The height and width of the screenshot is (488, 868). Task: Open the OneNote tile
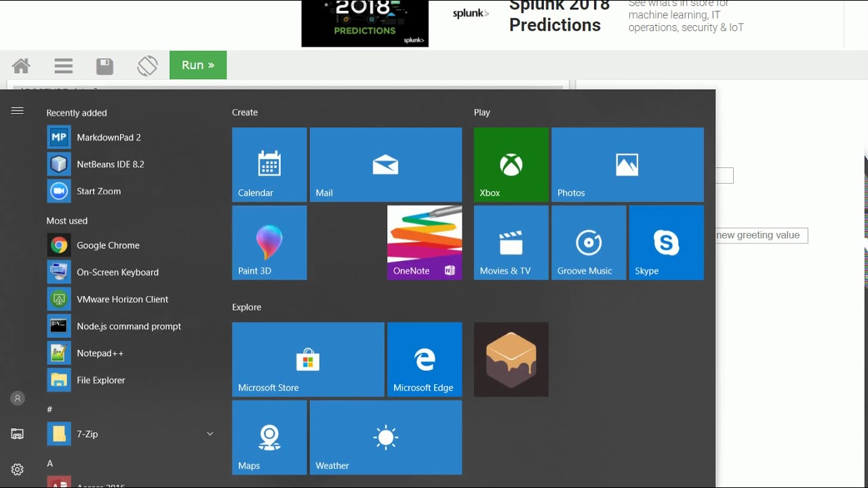[425, 243]
